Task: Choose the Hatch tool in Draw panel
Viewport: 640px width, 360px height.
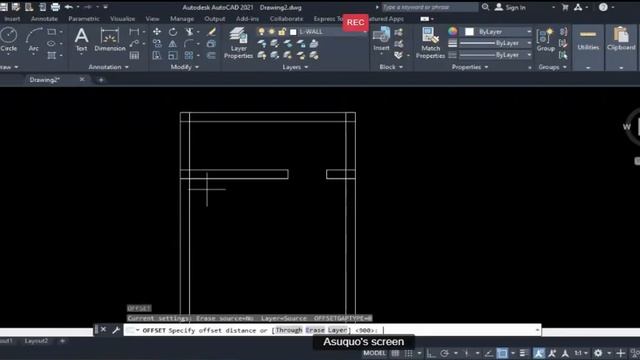Action: point(52,55)
